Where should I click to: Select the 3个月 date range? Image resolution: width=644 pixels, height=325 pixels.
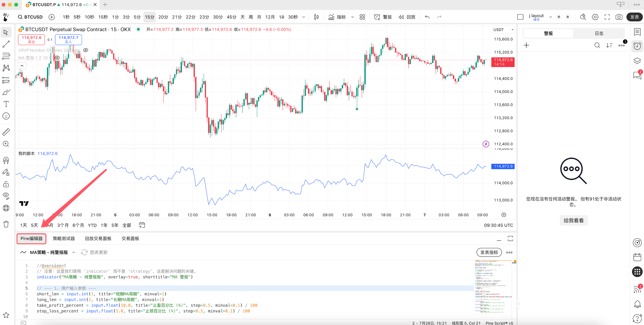pyautogui.click(x=63, y=225)
